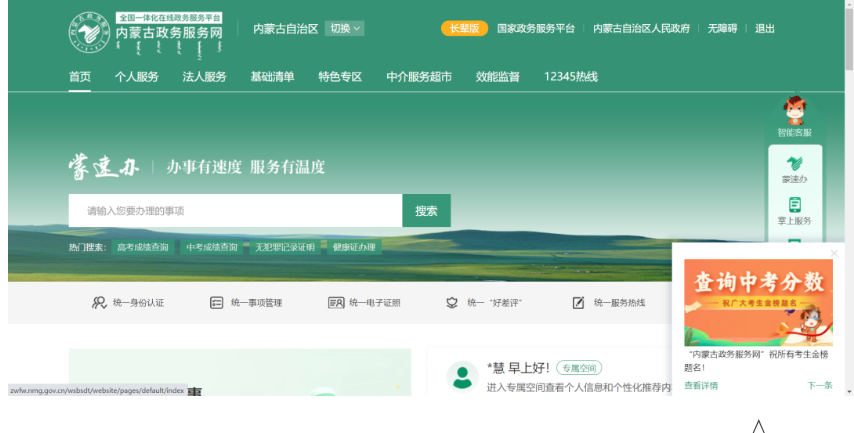Open the 统一服务热线 icon

tap(579, 303)
